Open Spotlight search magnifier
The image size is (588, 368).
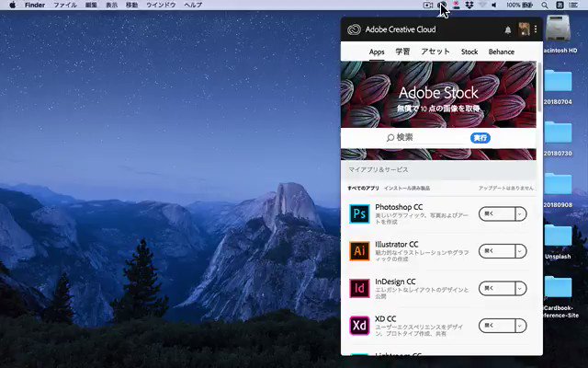[x=545, y=5]
